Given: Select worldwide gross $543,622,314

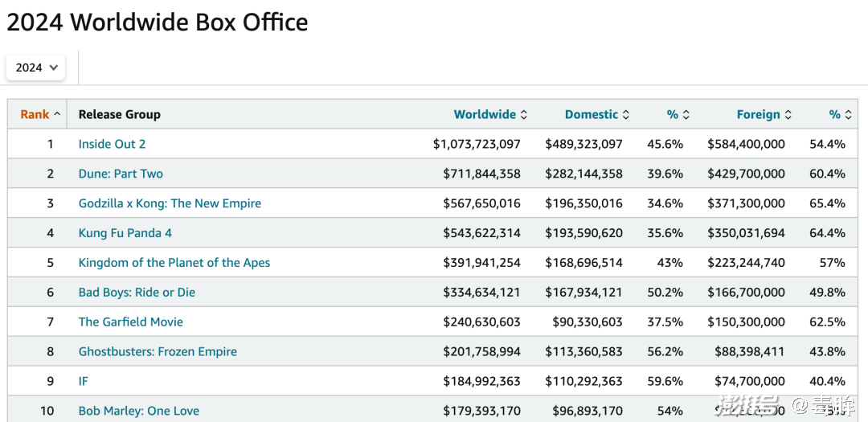Looking at the screenshot, I should click(481, 233).
